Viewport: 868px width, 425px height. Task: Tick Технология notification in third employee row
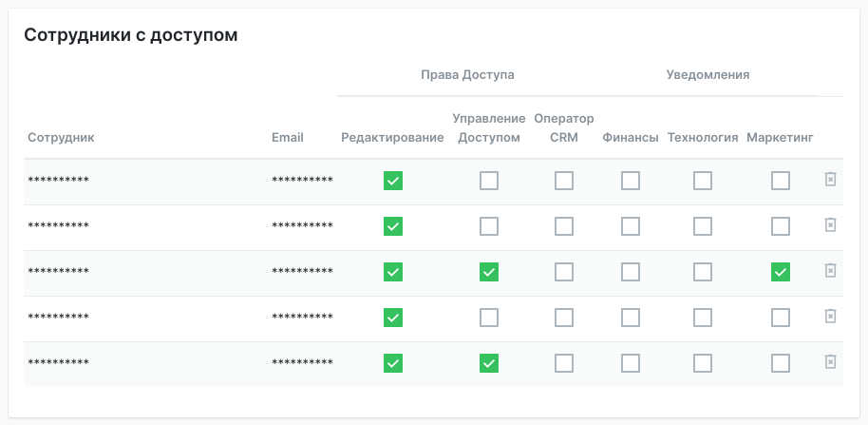coord(703,272)
